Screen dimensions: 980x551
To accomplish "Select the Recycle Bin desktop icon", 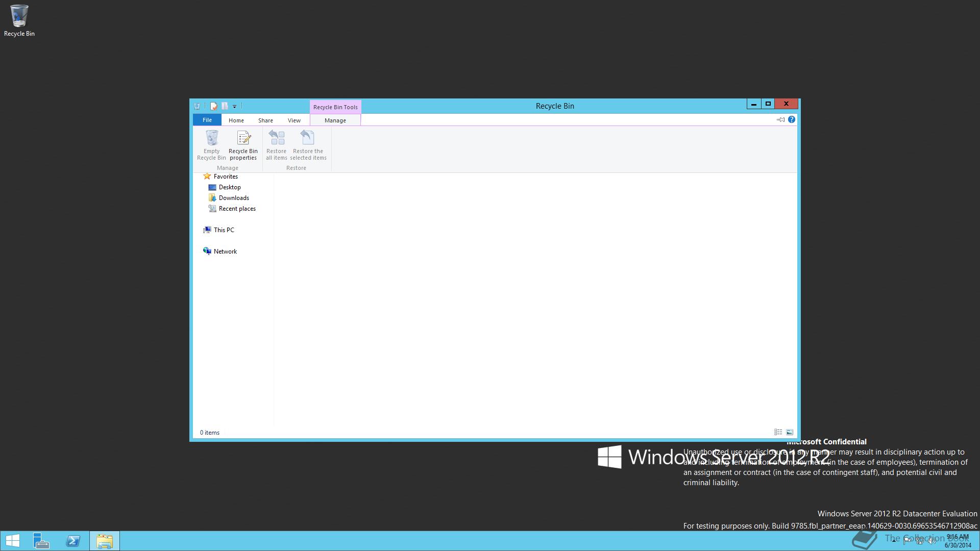I will 19,21.
